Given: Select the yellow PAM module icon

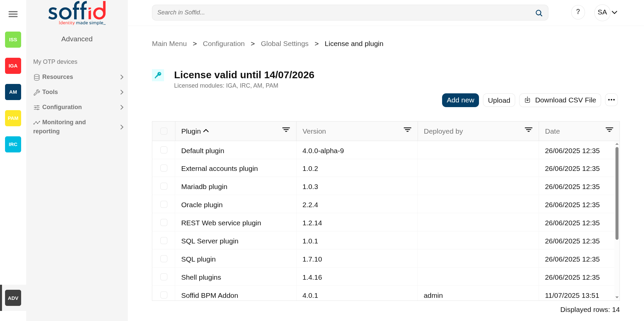Looking at the screenshot, I should click(x=13, y=118).
